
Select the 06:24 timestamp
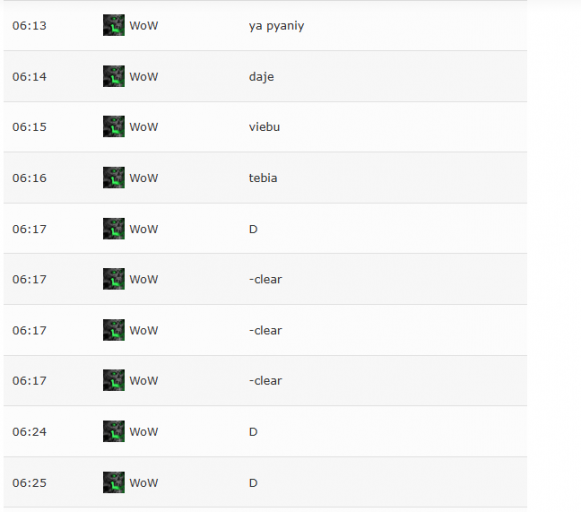[29, 432]
